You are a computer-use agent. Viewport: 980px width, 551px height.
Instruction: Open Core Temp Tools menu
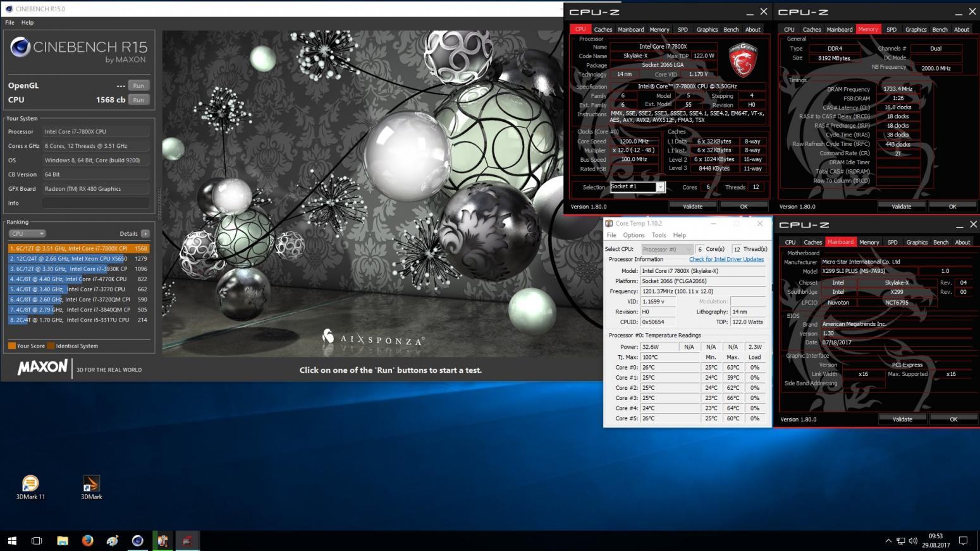point(659,235)
